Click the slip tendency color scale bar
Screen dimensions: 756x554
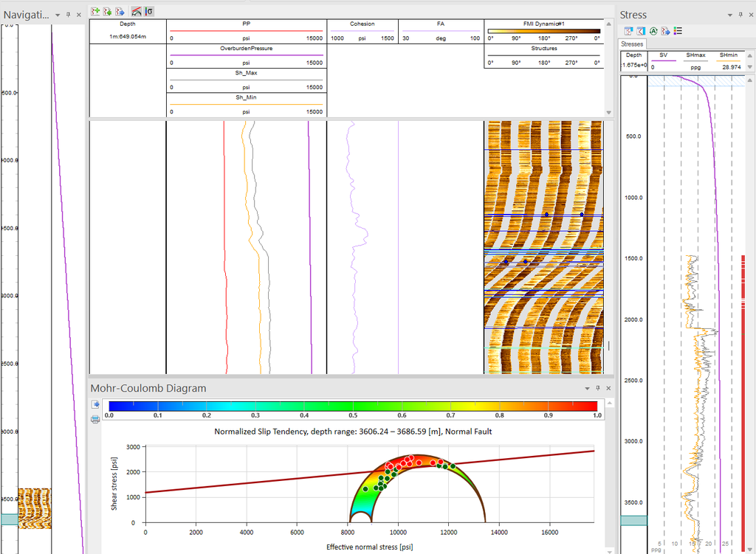(x=353, y=406)
